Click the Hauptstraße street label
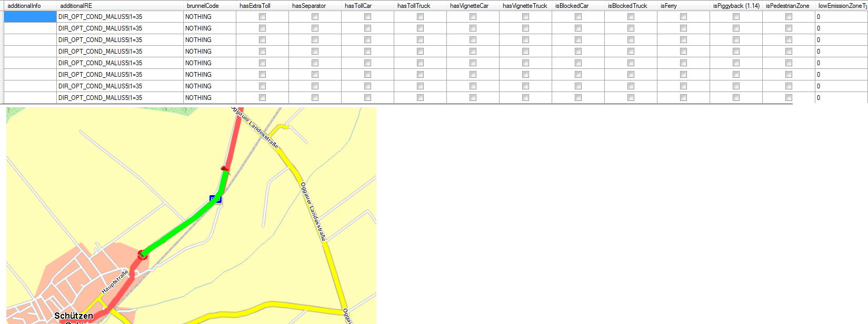This screenshot has width=868, height=324. tap(115, 282)
